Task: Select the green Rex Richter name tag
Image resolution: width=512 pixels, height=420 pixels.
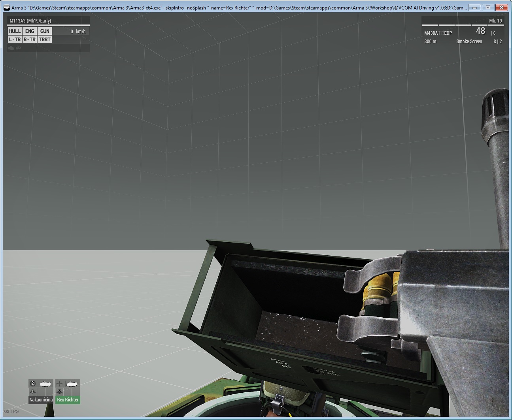Action: (68, 400)
